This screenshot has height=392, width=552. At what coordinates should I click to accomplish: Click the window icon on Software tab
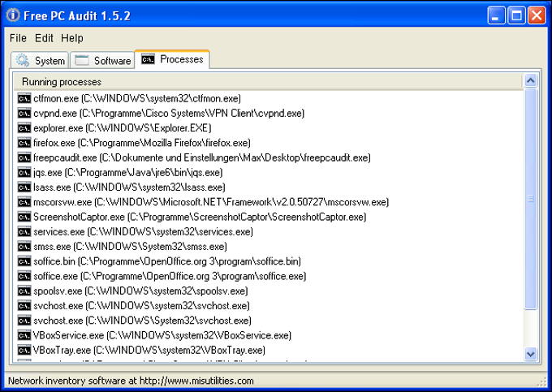pos(82,60)
